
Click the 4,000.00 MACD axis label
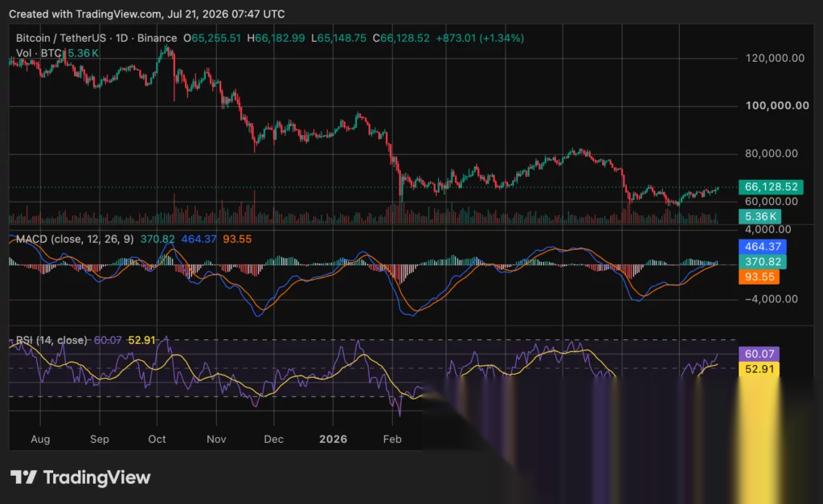768,229
